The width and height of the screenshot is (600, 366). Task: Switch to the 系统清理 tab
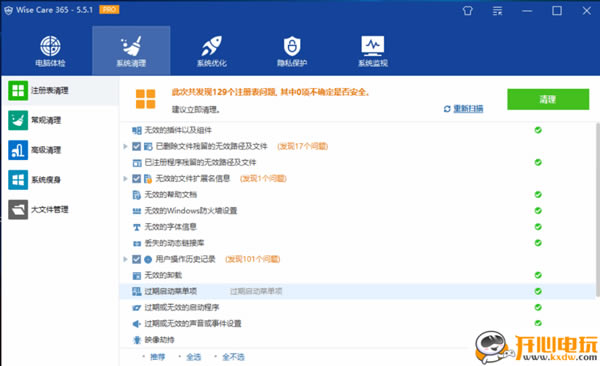(131, 51)
